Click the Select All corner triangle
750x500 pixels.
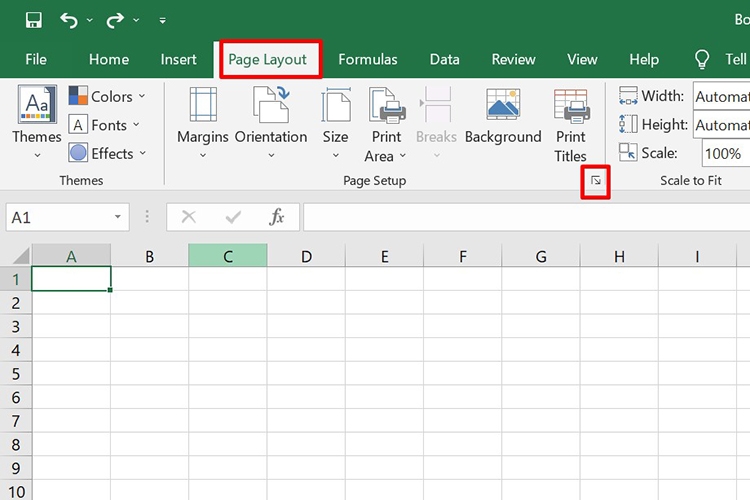pos(21,256)
